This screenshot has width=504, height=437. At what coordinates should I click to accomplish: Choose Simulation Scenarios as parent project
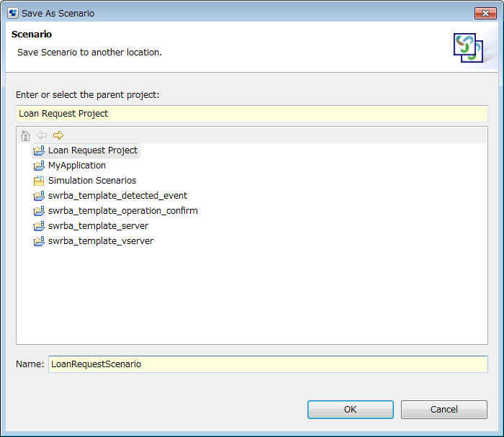(x=92, y=181)
